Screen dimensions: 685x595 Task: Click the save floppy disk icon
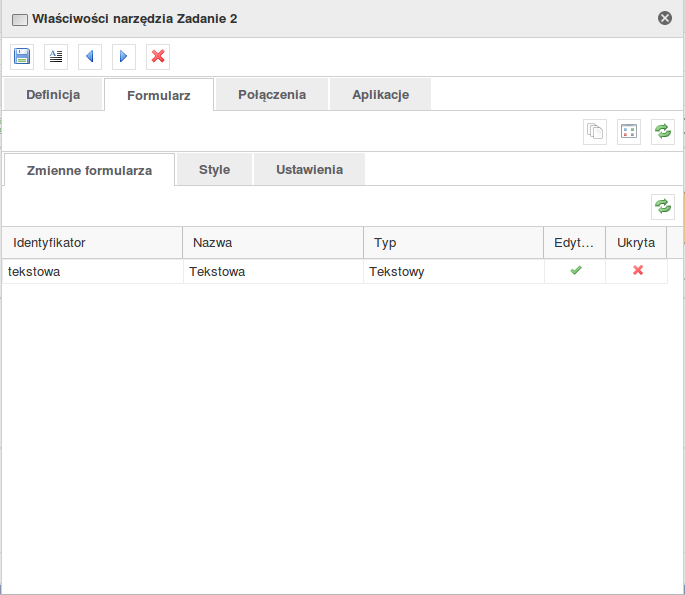coord(22,57)
